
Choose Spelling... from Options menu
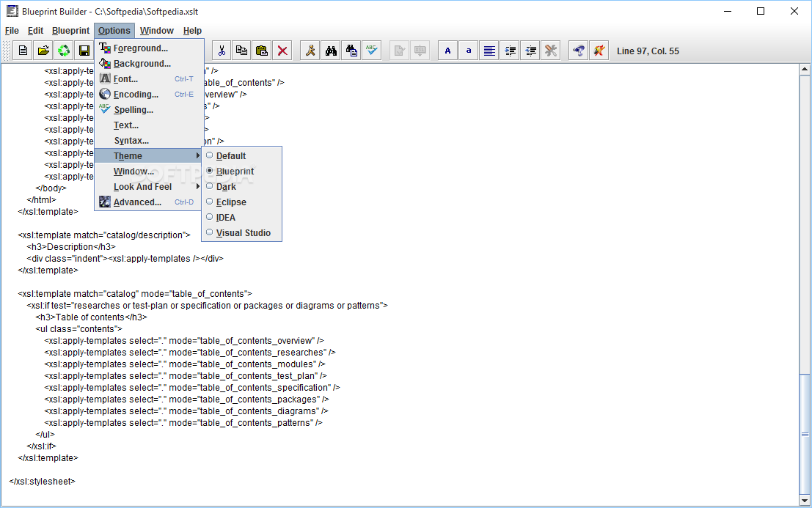(149, 110)
